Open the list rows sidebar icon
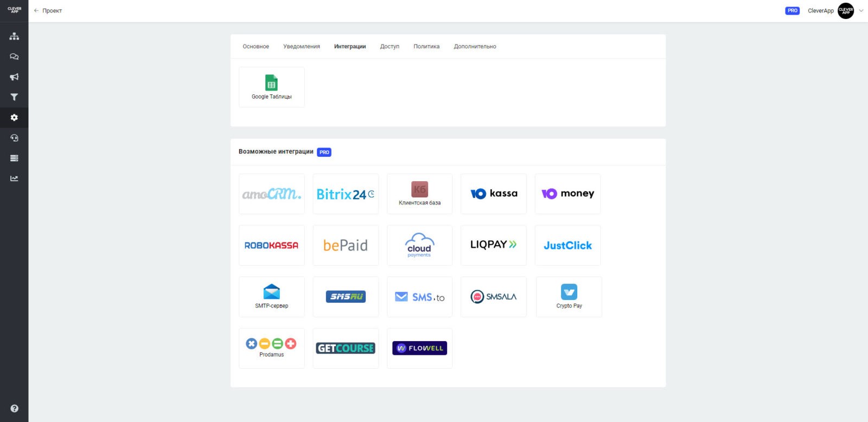This screenshot has height=422, width=868. coord(14,158)
